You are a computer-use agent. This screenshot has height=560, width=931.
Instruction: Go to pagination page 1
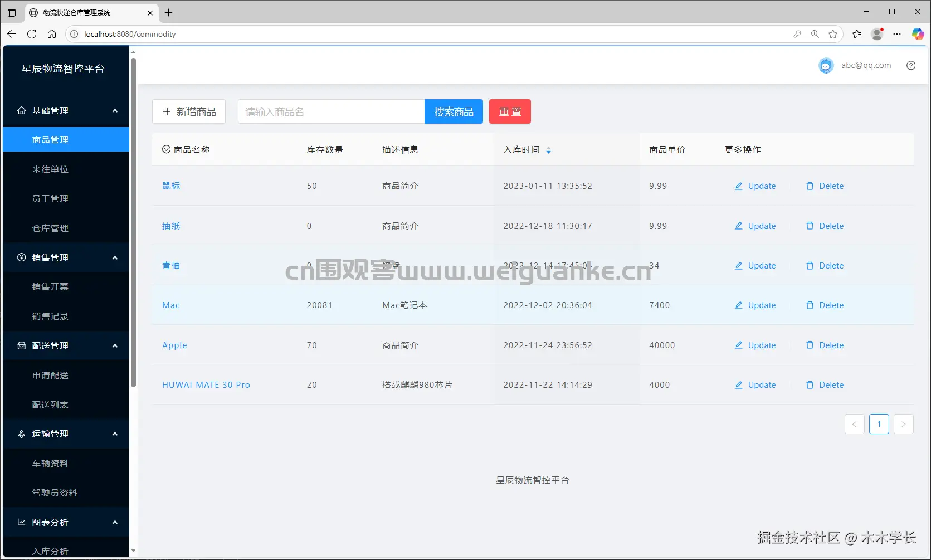click(879, 424)
